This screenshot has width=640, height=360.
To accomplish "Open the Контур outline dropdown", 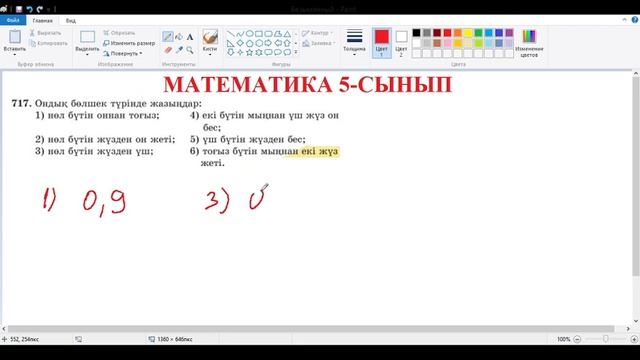I will pyautogui.click(x=318, y=33).
